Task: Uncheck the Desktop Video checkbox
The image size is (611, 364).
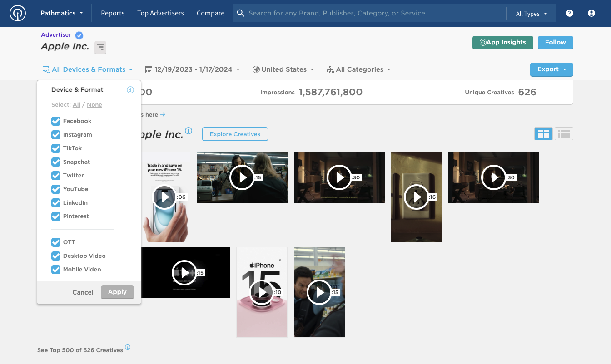Action: 56,256
